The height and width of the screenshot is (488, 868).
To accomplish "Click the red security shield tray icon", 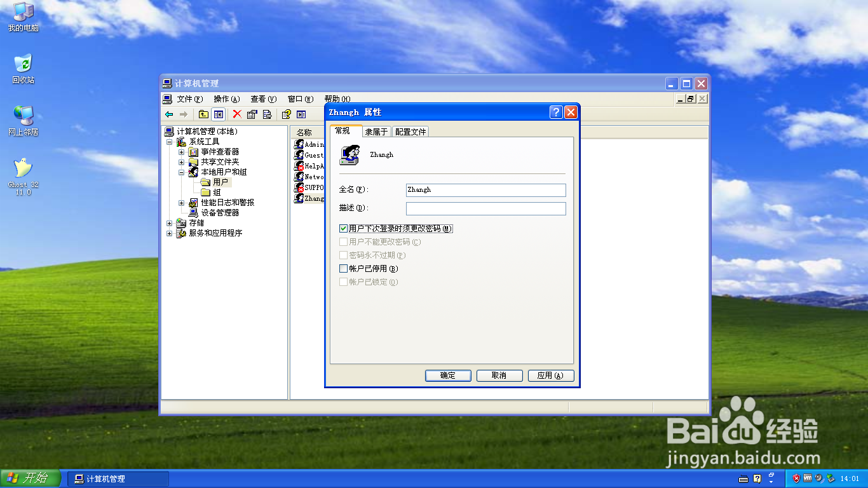I will (x=796, y=478).
